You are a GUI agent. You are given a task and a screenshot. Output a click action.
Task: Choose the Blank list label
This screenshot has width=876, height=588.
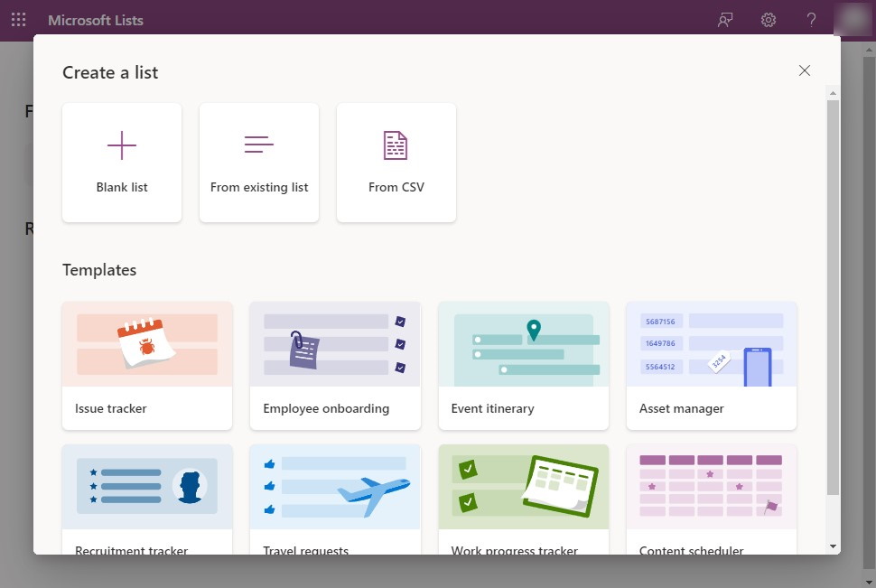[122, 187]
